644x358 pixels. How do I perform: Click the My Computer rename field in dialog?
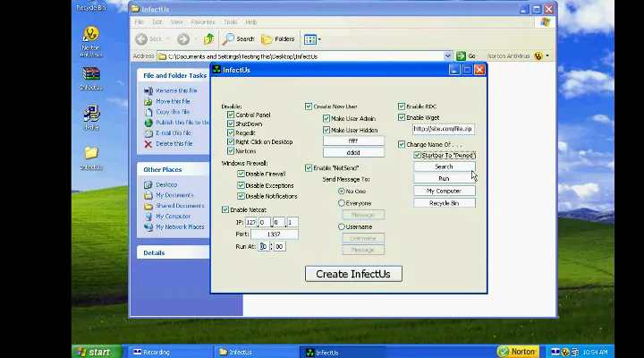[444, 192]
